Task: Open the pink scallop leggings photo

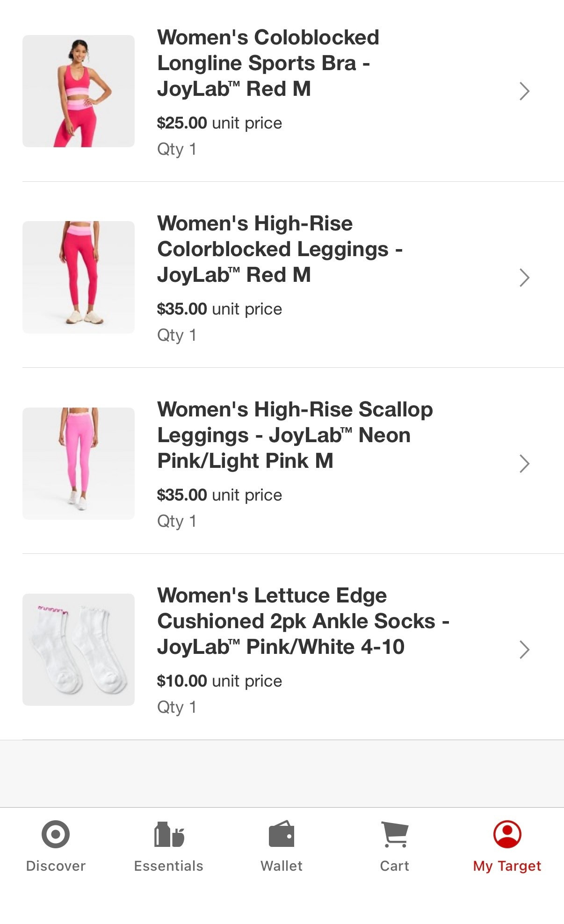Action: click(79, 463)
